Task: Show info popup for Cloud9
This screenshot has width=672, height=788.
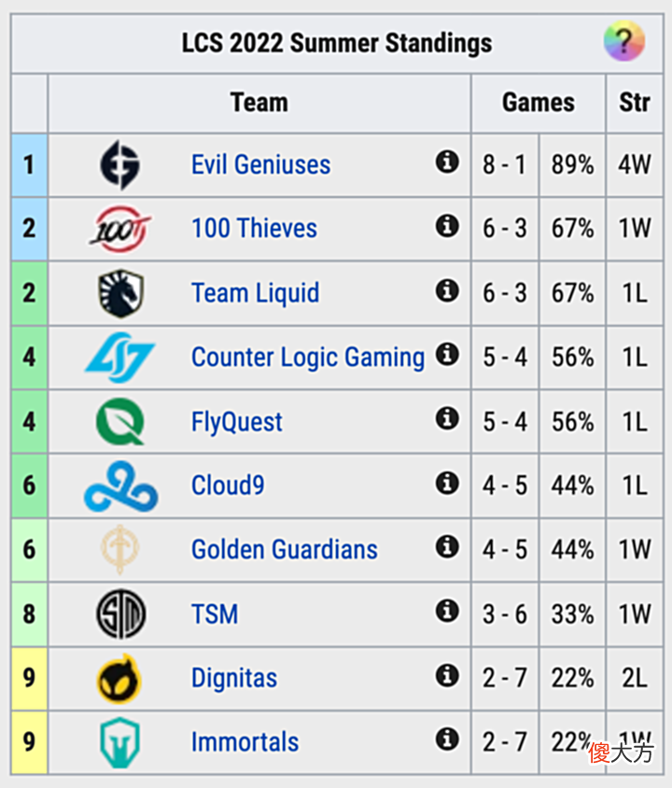Action: click(x=447, y=483)
